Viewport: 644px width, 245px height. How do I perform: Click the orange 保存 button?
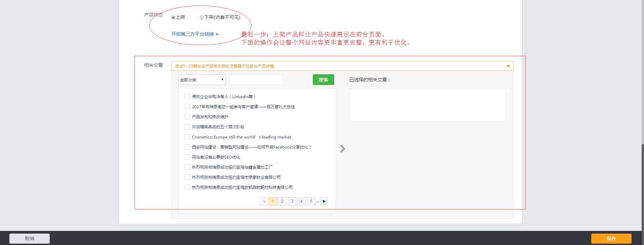coord(611,238)
